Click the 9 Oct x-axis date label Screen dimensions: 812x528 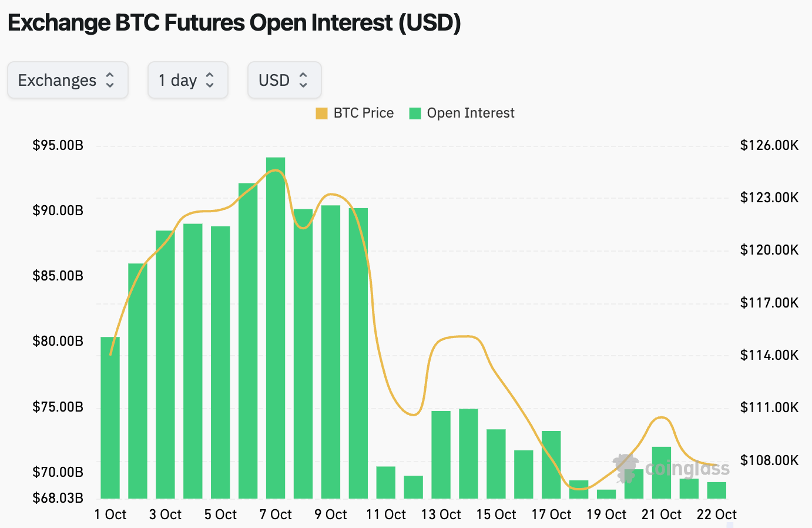point(331,514)
